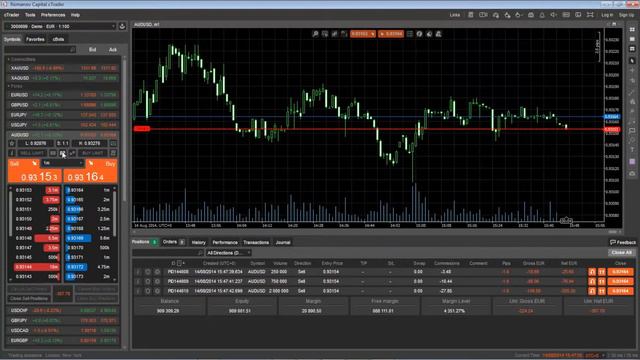The width and height of the screenshot is (640, 360).
Task: Open the Help menu
Action: pyautogui.click(x=76, y=15)
